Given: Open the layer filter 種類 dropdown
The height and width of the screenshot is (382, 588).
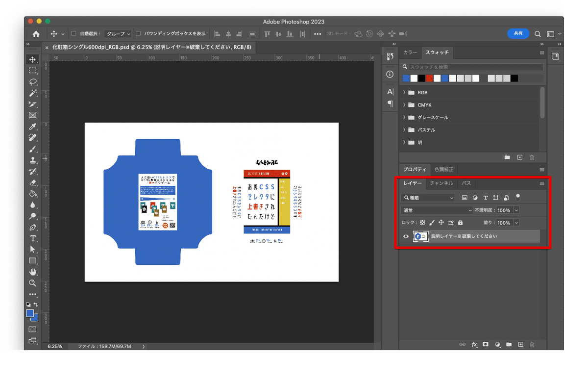Looking at the screenshot, I should point(428,198).
